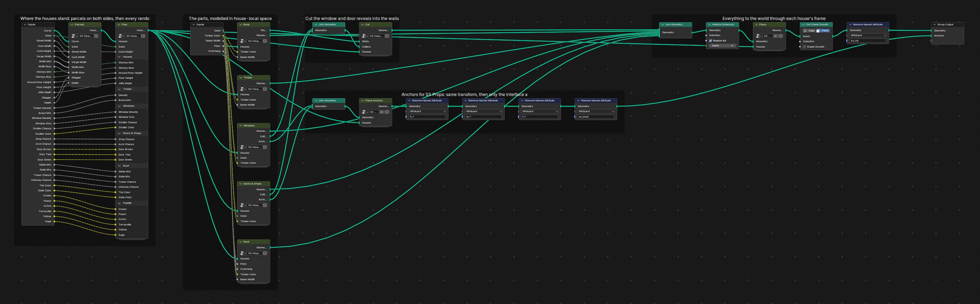Screen dimensions: 980x304
Task: Open node group browser icon on Cut node
Action: pos(365,36)
